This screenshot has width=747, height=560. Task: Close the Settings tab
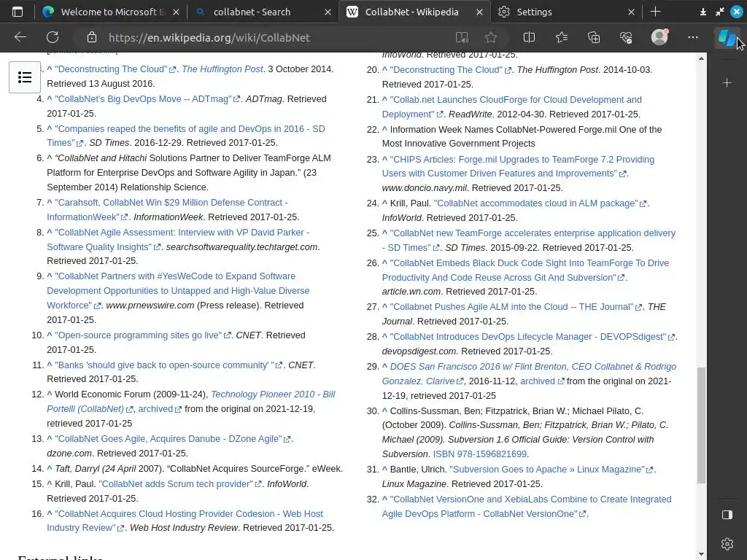pos(631,12)
